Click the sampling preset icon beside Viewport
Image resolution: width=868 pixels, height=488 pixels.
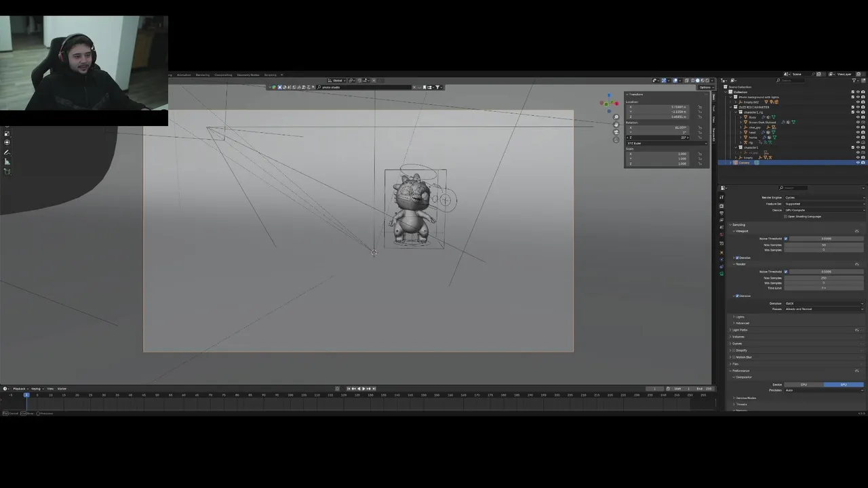(856, 231)
